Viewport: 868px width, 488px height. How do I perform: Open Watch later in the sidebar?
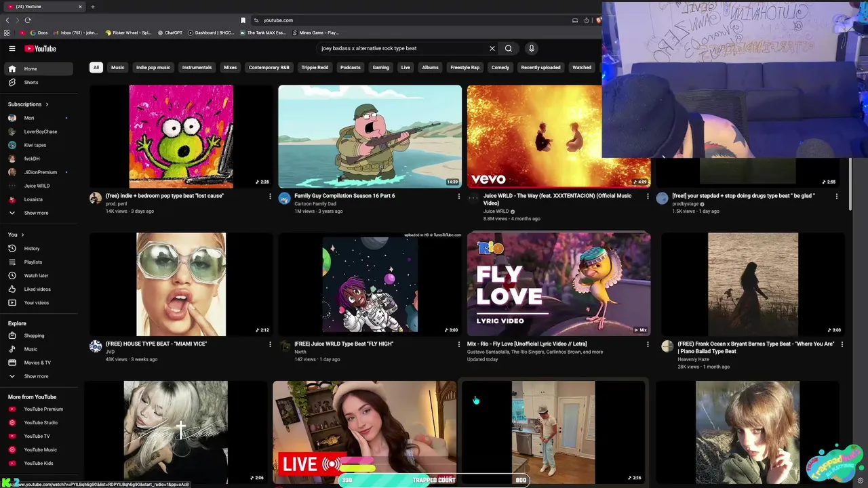(x=38, y=275)
